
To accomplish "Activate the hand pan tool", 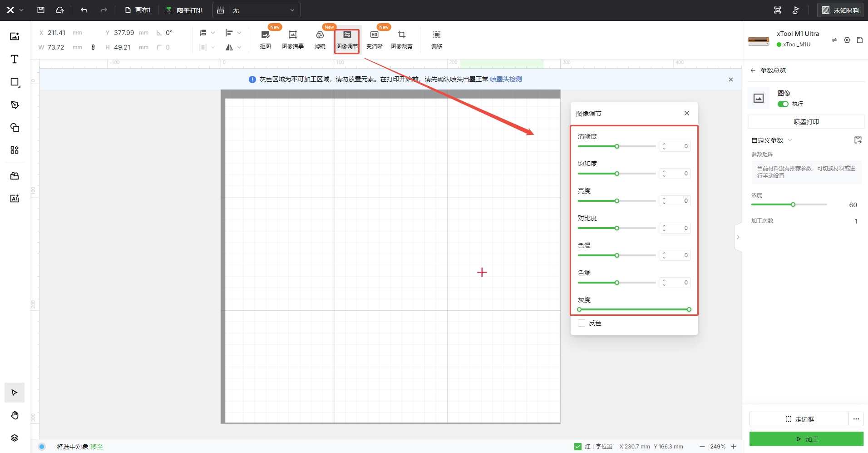I will tap(15, 415).
